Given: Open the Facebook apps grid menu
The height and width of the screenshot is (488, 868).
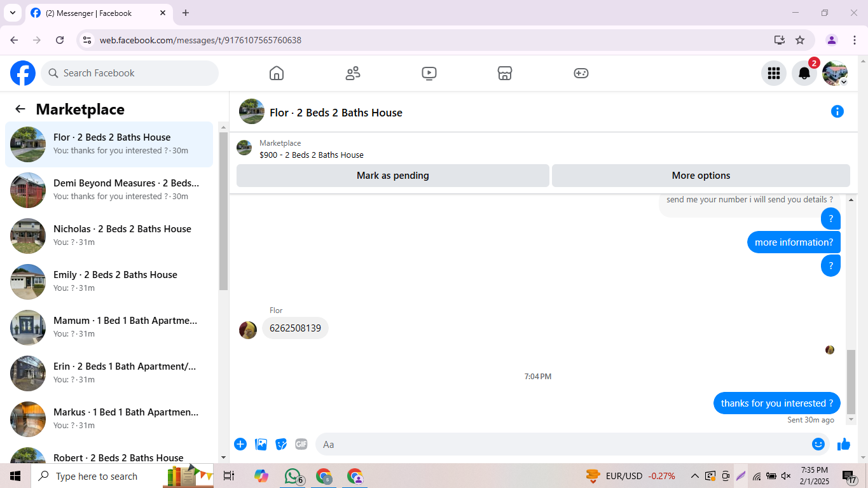Looking at the screenshot, I should (x=774, y=73).
